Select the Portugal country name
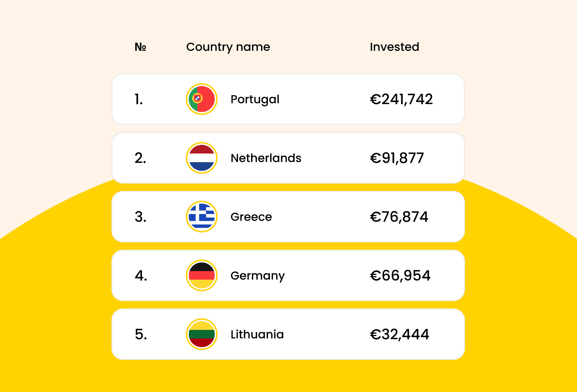Image resolution: width=577 pixels, height=392 pixels. (255, 99)
